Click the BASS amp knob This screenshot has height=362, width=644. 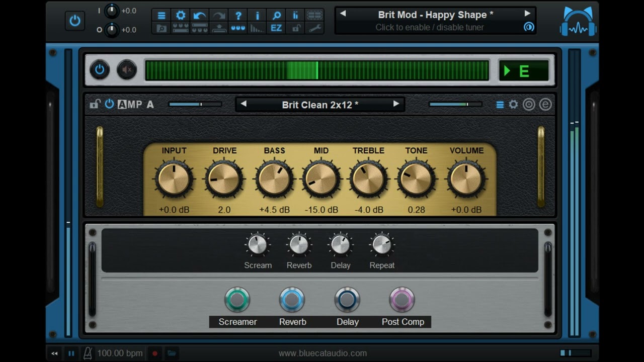point(274,179)
